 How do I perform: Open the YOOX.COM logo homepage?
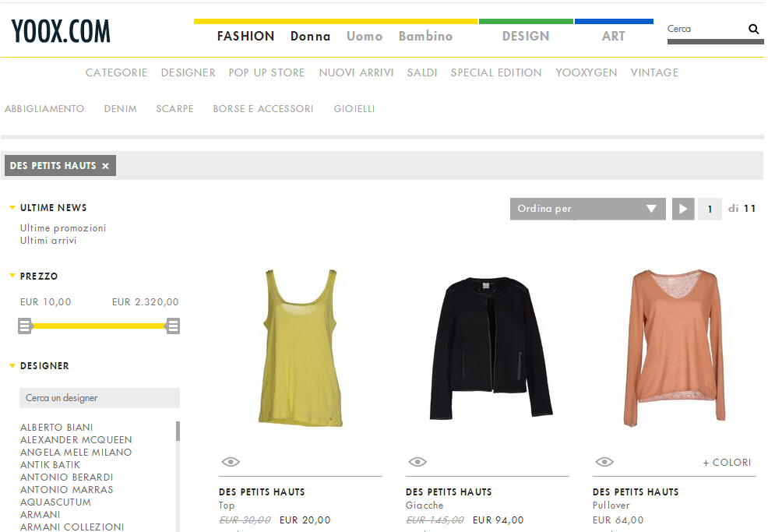pyautogui.click(x=61, y=31)
